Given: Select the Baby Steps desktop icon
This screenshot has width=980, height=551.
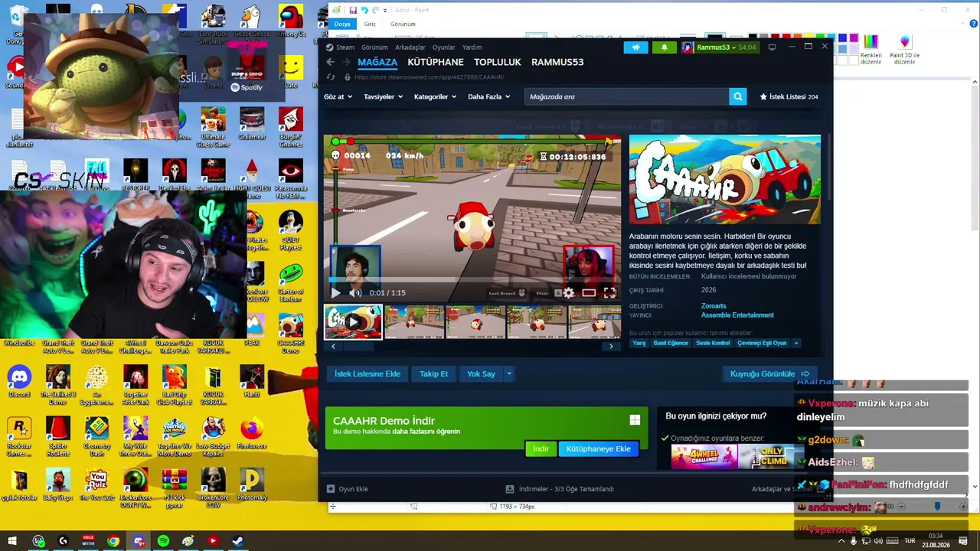Looking at the screenshot, I should coord(57,484).
